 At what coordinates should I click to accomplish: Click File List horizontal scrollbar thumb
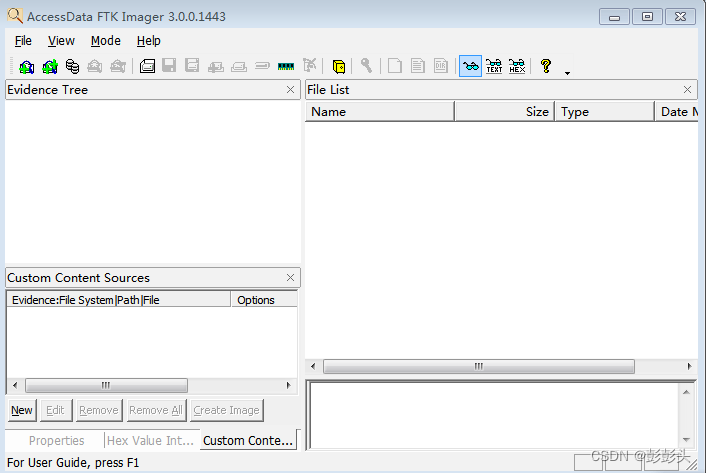coord(479,366)
